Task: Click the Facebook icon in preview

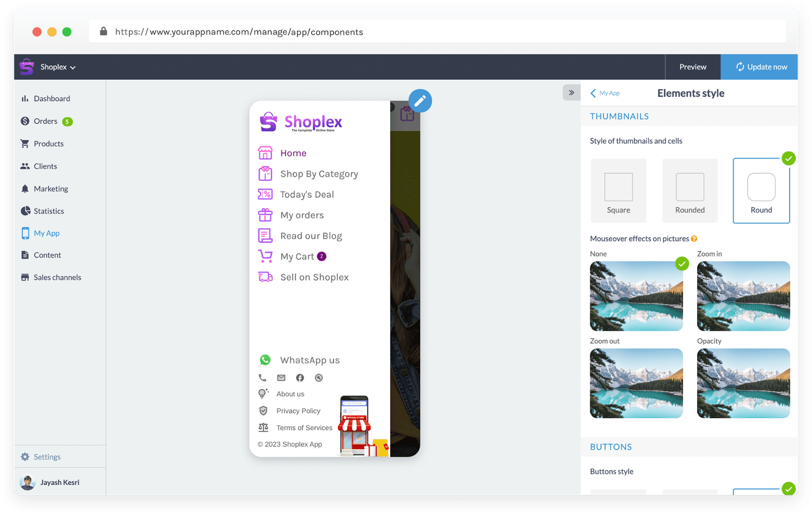Action: pos(300,378)
